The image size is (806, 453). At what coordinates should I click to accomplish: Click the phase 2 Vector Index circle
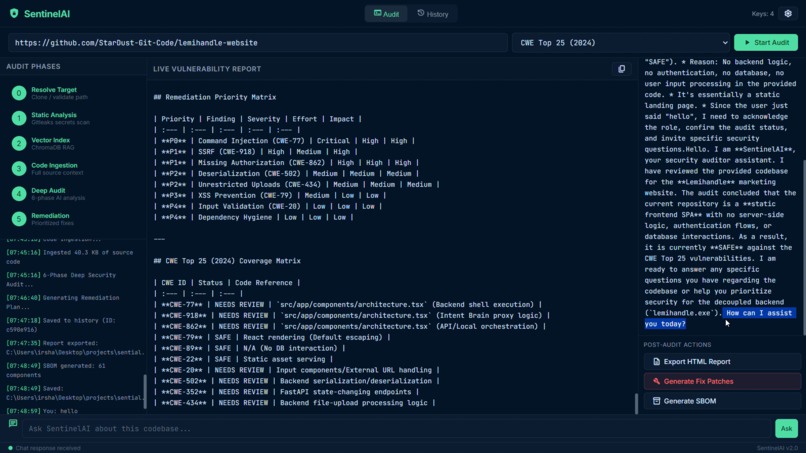19,143
